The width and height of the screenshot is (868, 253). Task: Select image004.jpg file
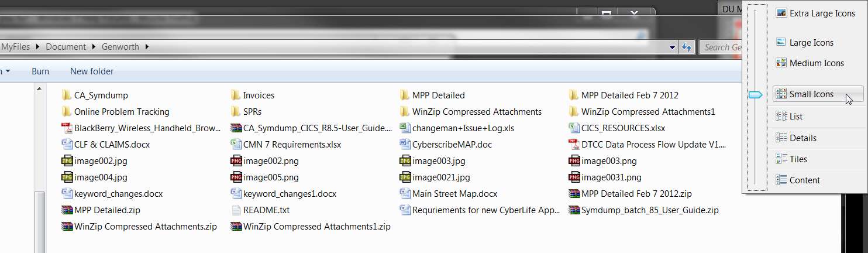pos(94,177)
